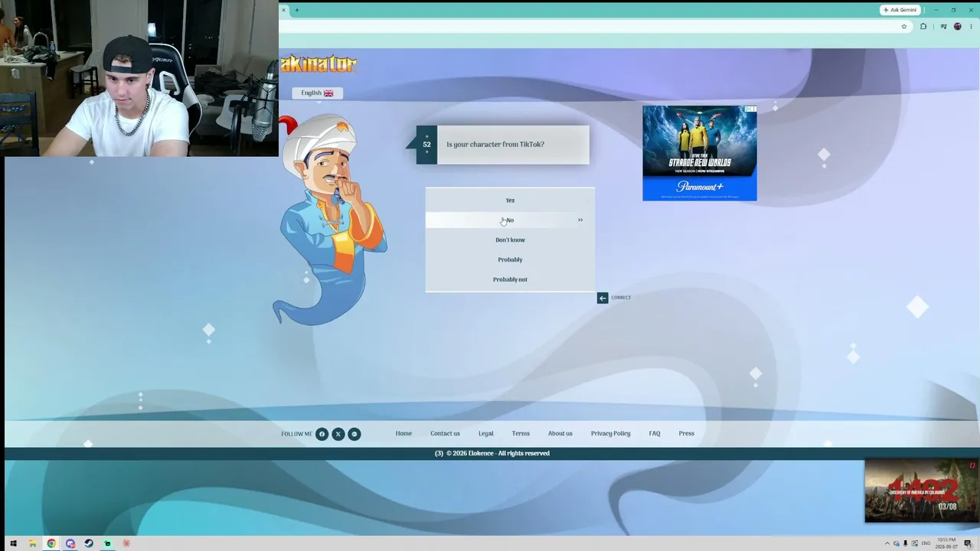Open Akinator's X (Twitter) icon
Screen dimensions: 980x551
338,434
